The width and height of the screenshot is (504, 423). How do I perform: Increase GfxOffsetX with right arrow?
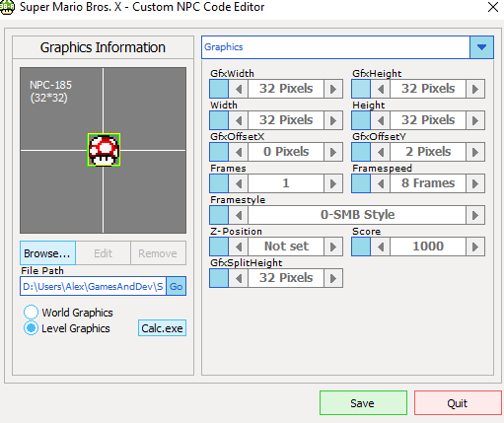coord(333,152)
